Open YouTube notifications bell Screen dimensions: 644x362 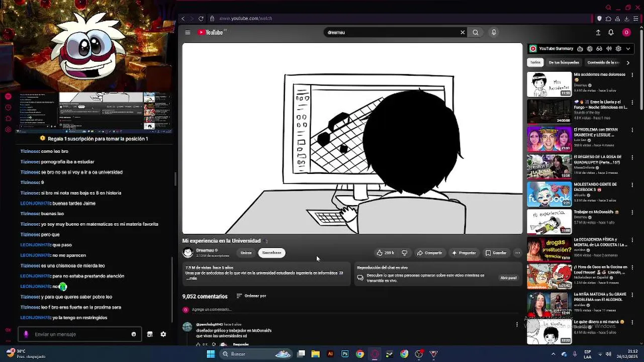(x=611, y=32)
